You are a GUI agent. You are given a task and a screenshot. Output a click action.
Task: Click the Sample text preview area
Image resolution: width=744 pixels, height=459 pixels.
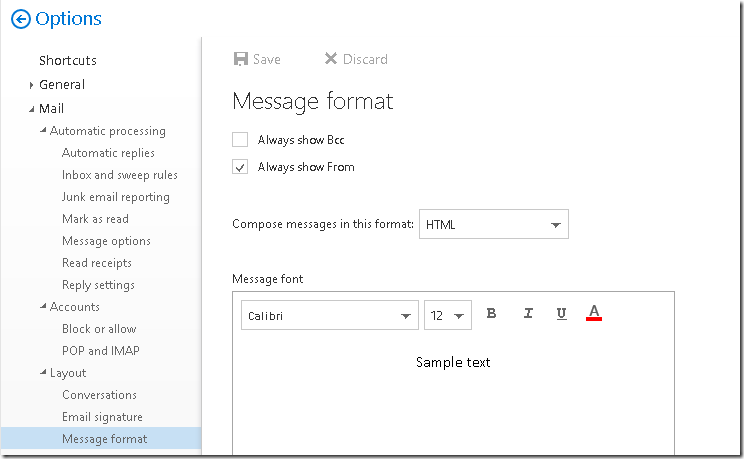coord(453,362)
